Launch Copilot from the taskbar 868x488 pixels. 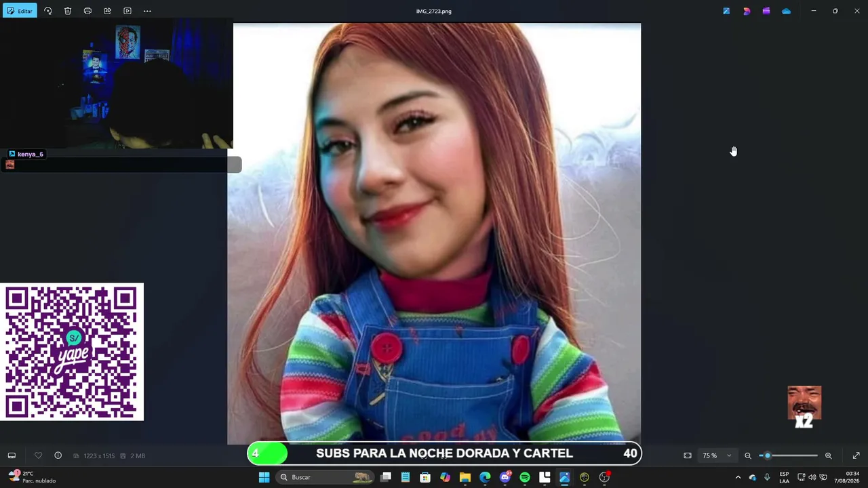(445, 477)
